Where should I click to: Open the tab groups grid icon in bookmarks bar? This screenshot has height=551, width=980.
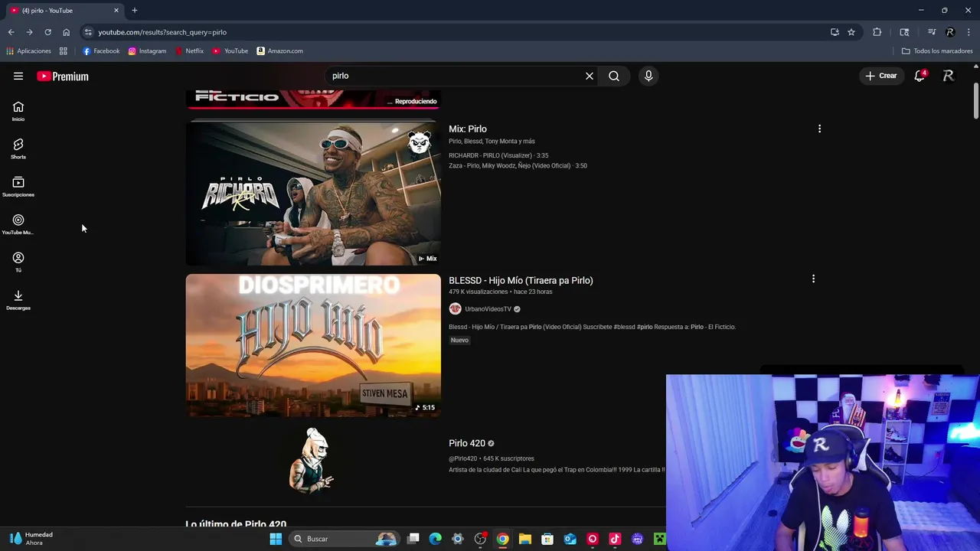pyautogui.click(x=64, y=51)
